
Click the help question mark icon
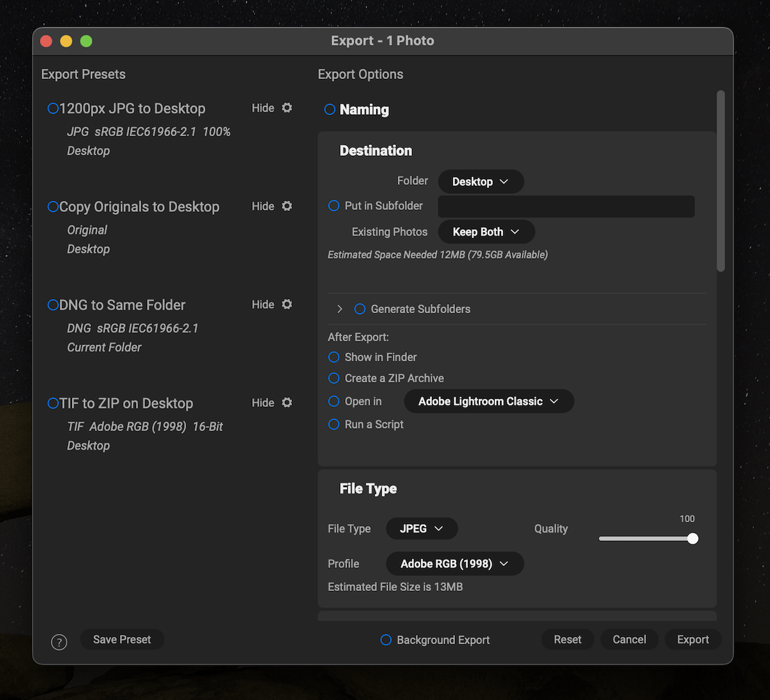(x=59, y=642)
